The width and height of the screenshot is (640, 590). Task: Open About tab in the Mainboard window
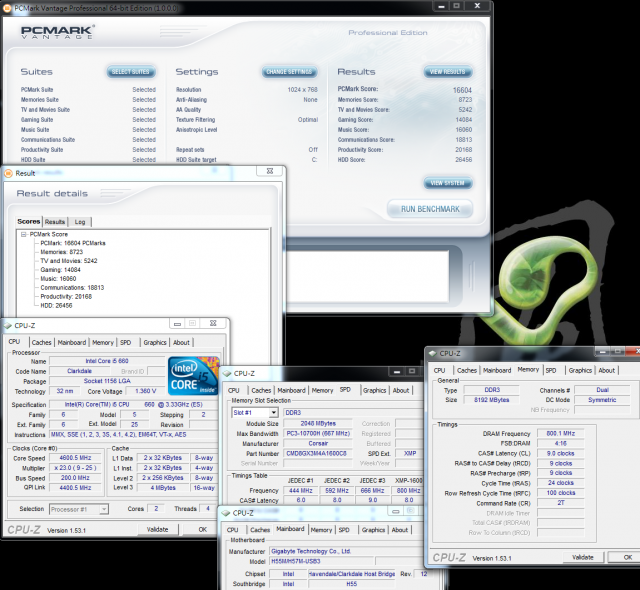pos(400,530)
